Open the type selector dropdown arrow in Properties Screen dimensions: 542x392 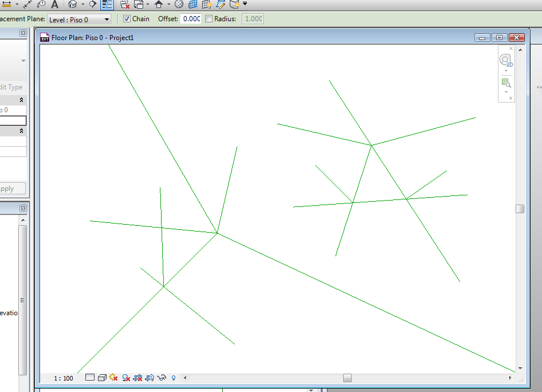23,61
